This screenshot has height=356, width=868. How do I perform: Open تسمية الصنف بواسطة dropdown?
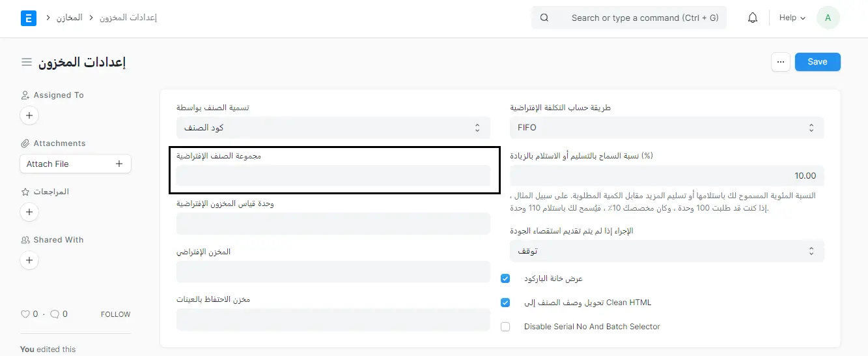333,128
